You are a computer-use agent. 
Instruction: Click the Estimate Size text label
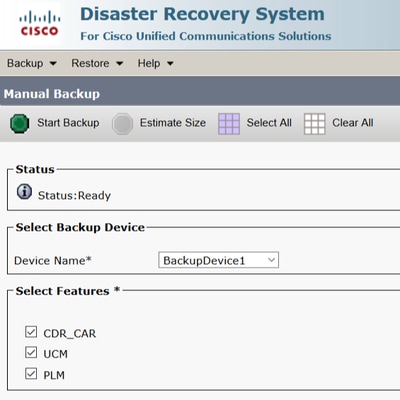173,123
